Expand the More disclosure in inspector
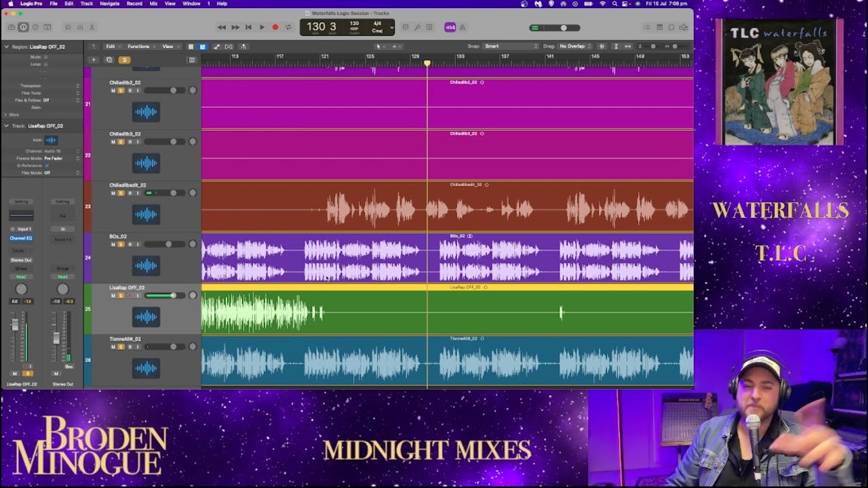The image size is (868, 488). point(7,115)
